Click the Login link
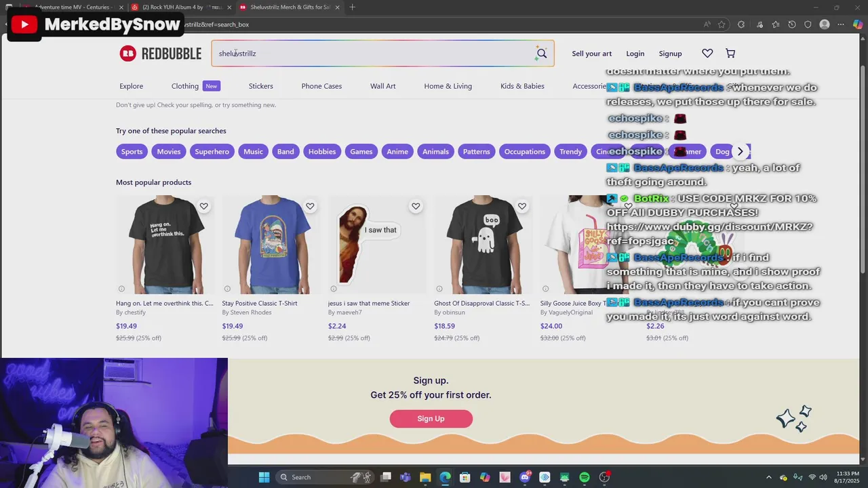This screenshot has height=488, width=868. tap(635, 54)
